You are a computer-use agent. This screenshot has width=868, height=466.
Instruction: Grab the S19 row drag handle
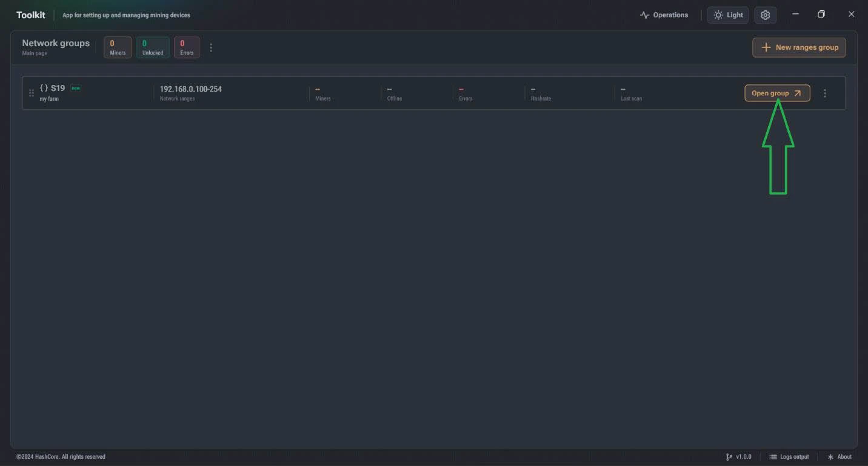[32, 93]
